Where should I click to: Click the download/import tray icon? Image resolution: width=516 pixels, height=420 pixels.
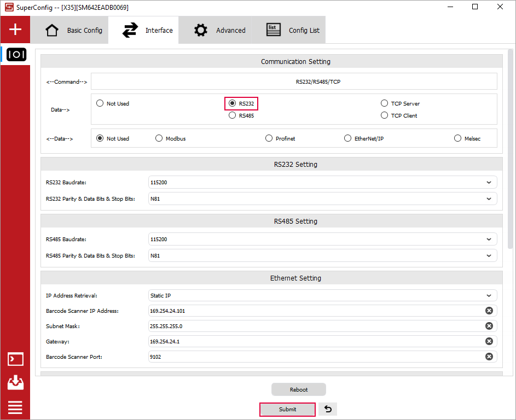(x=15, y=383)
